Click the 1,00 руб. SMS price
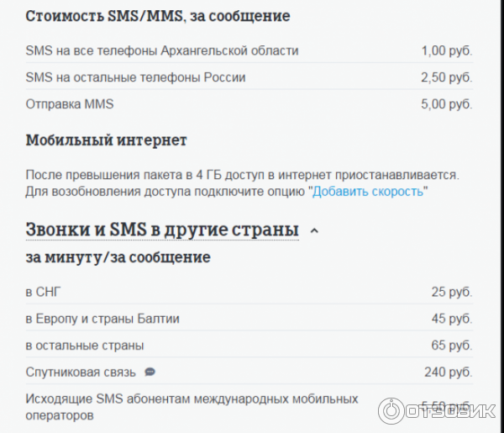The height and width of the screenshot is (433, 504). 446,50
